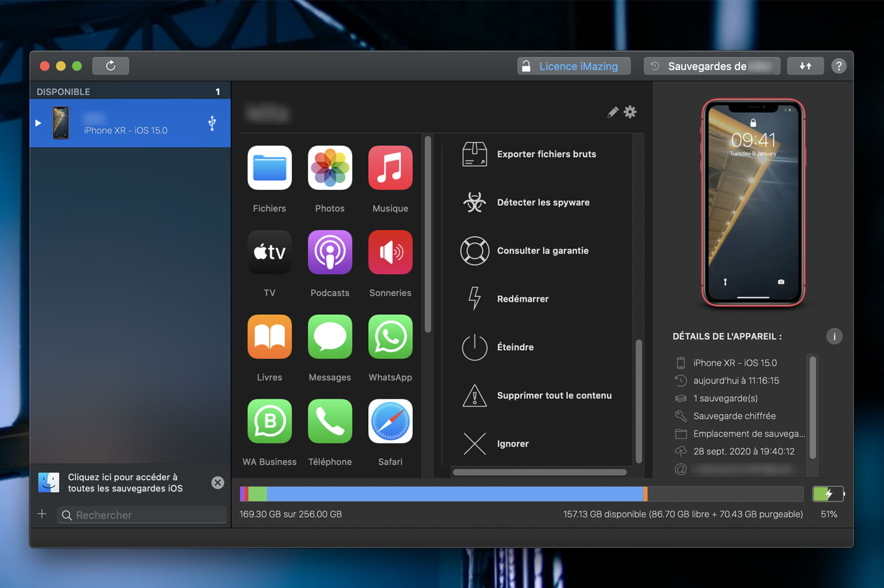Viewport: 884px width, 588px height.
Task: Open the Photos app icon
Action: pyautogui.click(x=330, y=168)
